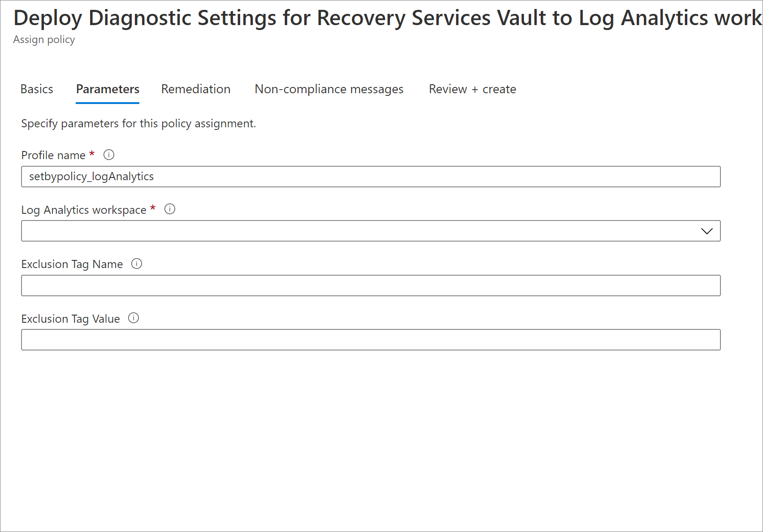Open the Basics tab
This screenshot has width=763, height=532.
pyautogui.click(x=37, y=89)
